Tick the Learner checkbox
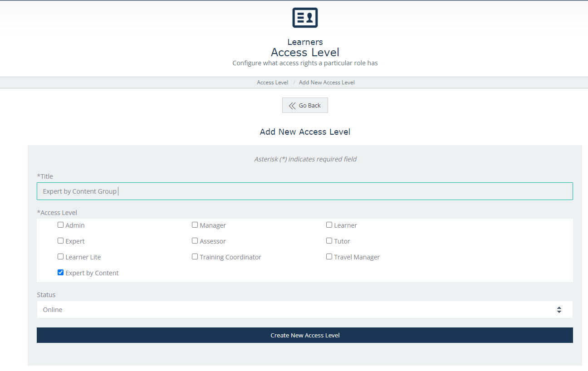Image resolution: width=588 pixels, height=371 pixels. click(329, 225)
